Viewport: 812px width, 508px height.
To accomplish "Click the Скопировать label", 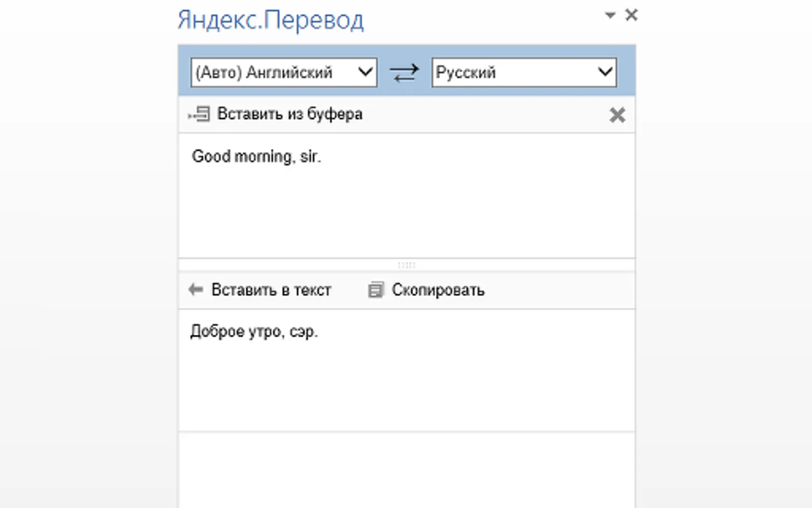I will (438, 290).
